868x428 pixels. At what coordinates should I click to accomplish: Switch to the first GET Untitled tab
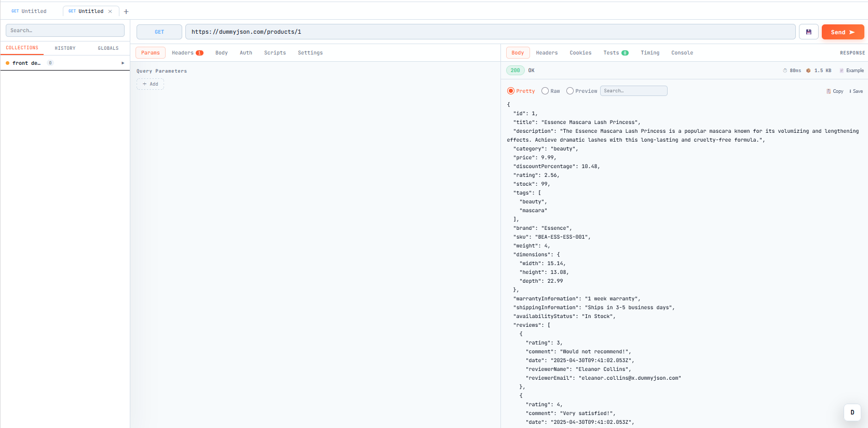pyautogui.click(x=29, y=11)
